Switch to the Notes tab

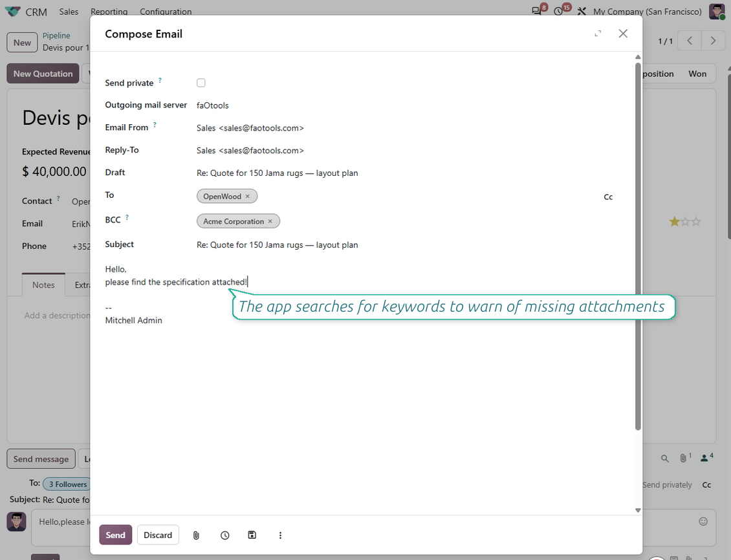[43, 285]
